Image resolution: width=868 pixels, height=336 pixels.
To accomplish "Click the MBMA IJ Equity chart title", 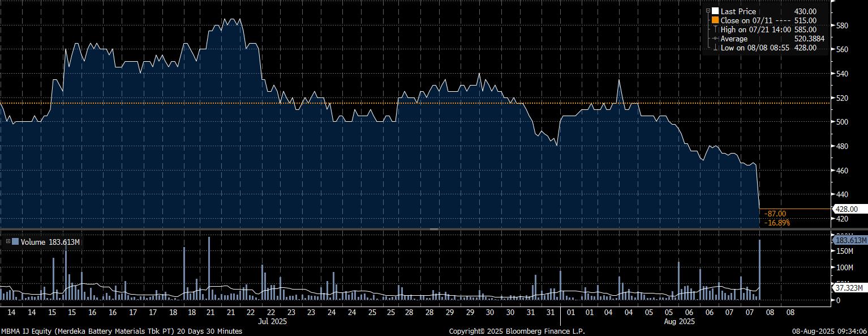I will (x=122, y=331).
